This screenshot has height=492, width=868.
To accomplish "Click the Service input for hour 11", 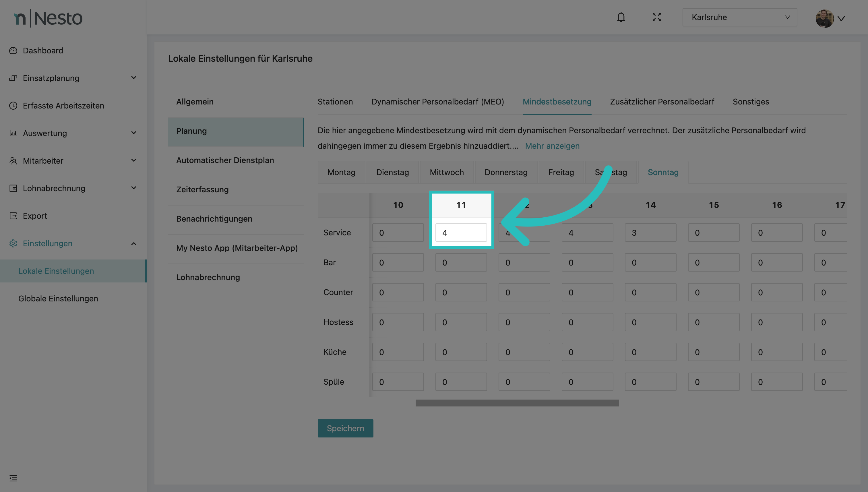I will pyautogui.click(x=461, y=233).
